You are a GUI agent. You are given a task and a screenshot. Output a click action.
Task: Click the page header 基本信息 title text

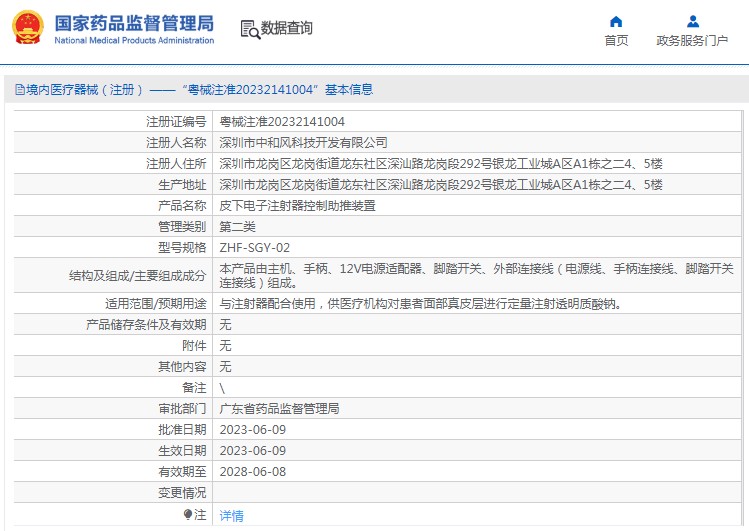pos(349,90)
